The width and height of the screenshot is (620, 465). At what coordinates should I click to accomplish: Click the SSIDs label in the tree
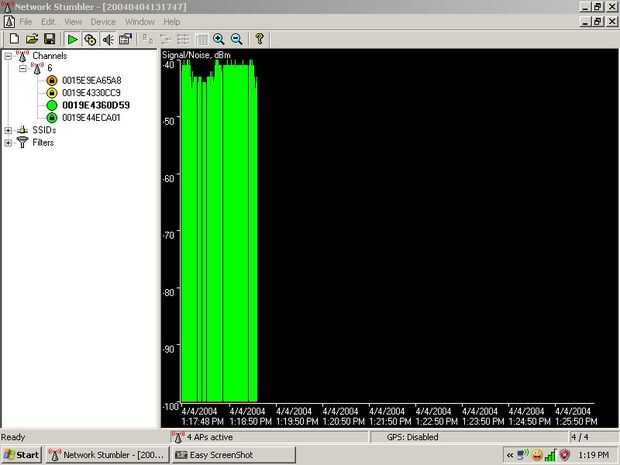44,130
